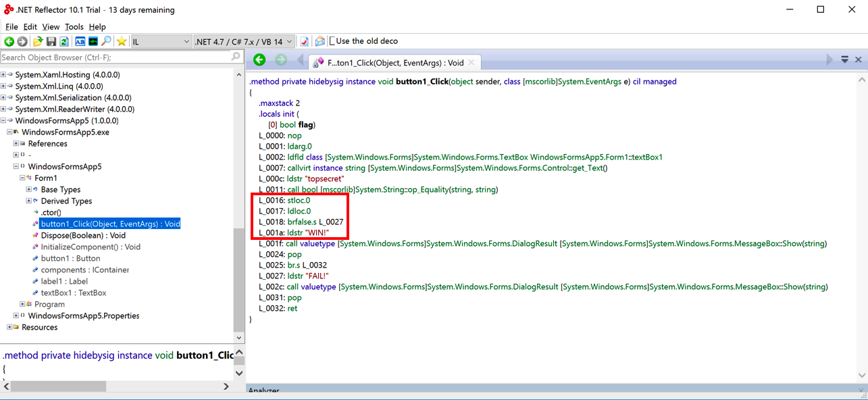Image resolution: width=868 pixels, height=400 pixels.
Task: Select InitializeComponent() method in tree
Action: pos(91,247)
